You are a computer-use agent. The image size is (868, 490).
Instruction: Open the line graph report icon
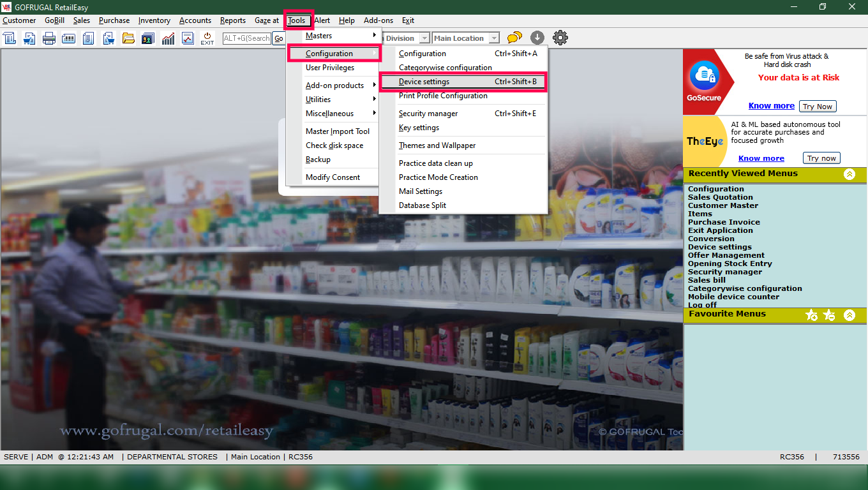click(x=188, y=38)
